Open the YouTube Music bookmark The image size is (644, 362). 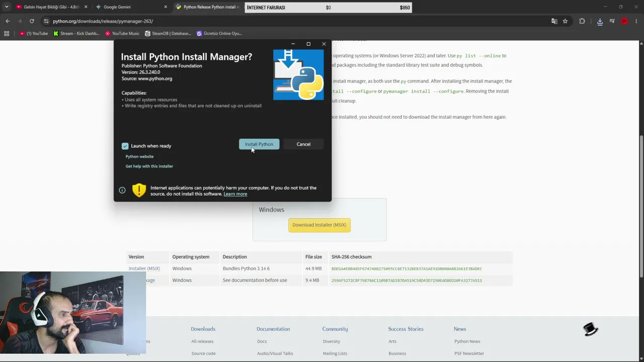click(x=122, y=34)
